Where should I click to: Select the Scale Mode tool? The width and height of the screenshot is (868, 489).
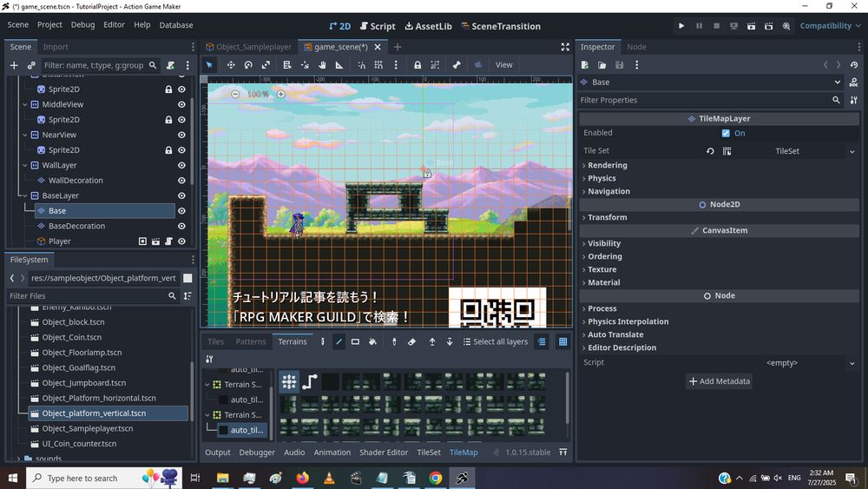tap(266, 65)
